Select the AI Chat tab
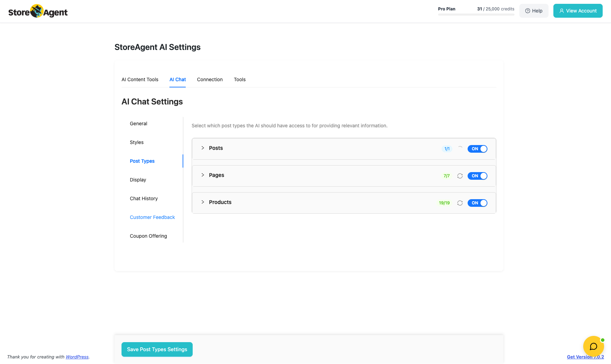This screenshot has width=611, height=364. tap(178, 79)
